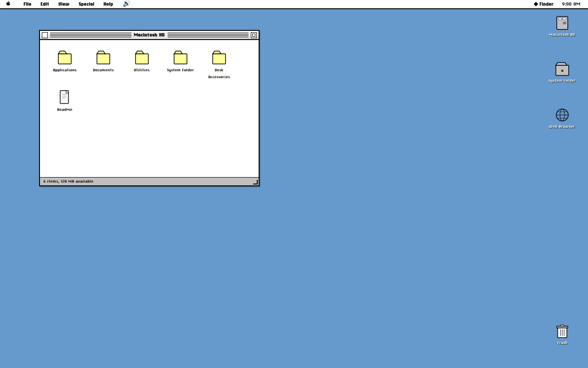This screenshot has width=588, height=368.
Task: Open the View menu
Action: tap(64, 4)
